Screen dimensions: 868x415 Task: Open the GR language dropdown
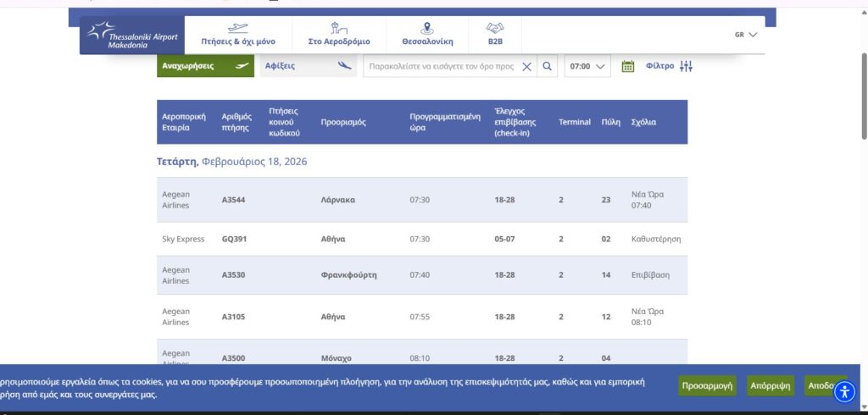tap(746, 36)
